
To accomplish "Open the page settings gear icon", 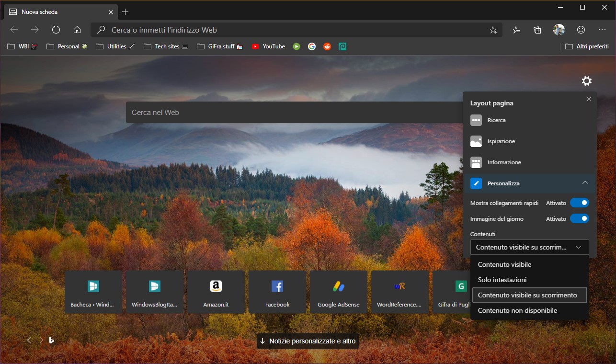I will click(x=587, y=81).
